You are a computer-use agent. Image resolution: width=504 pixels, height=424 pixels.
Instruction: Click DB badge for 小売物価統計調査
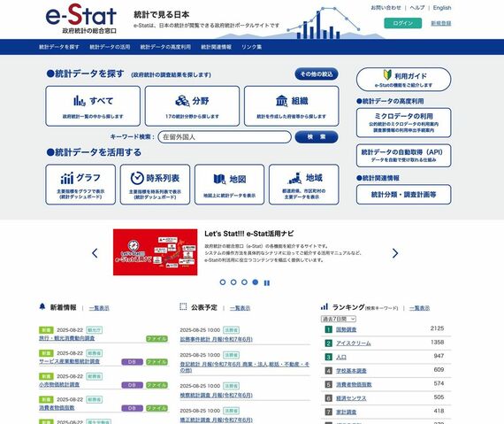click(x=132, y=385)
